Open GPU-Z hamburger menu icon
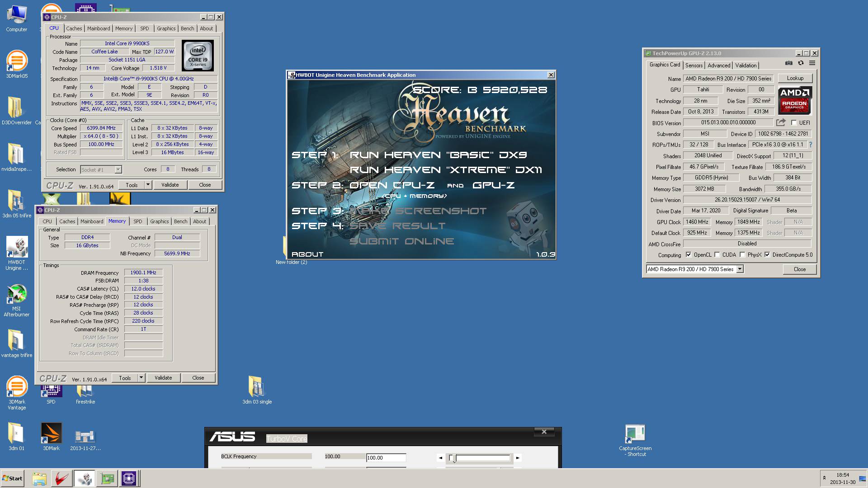 [x=812, y=63]
